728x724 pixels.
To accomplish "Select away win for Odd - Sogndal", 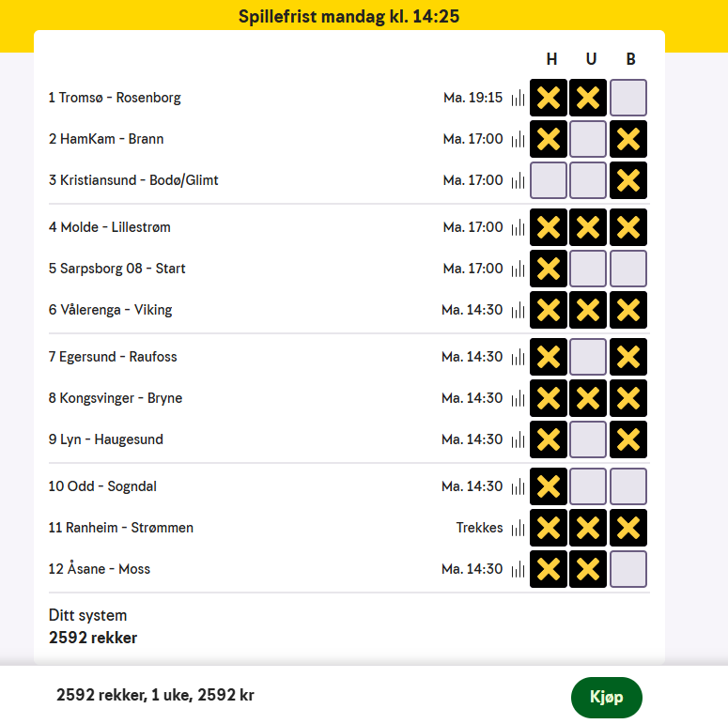I will coord(628,486).
